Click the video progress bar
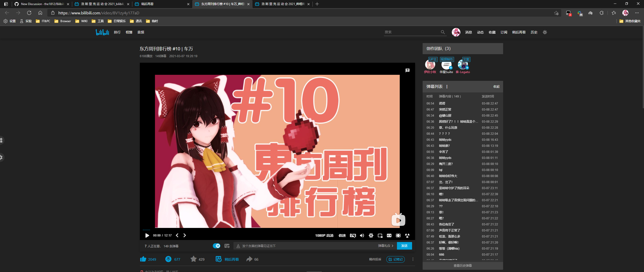 277,230
